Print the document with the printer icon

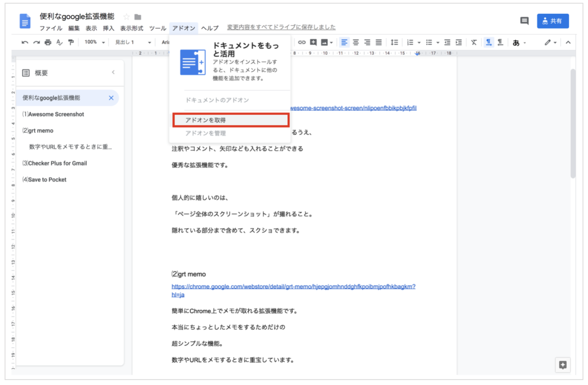tap(48, 43)
